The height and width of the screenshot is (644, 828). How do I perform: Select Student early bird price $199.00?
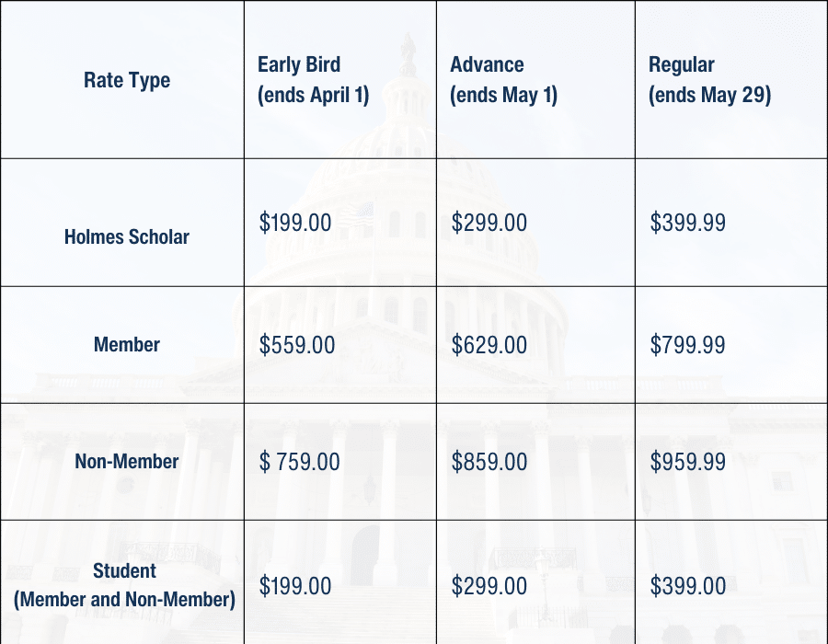coord(295,586)
